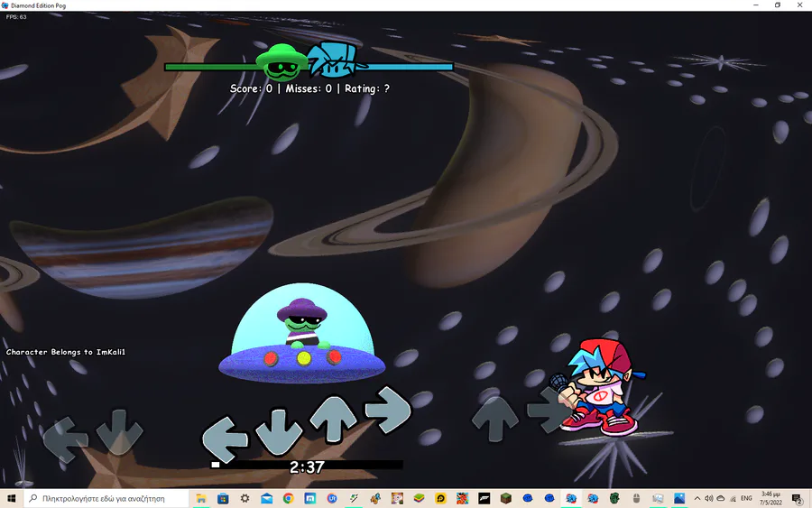This screenshot has height=508, width=812.
Task: Open the volume control in tray
Action: pos(708,498)
